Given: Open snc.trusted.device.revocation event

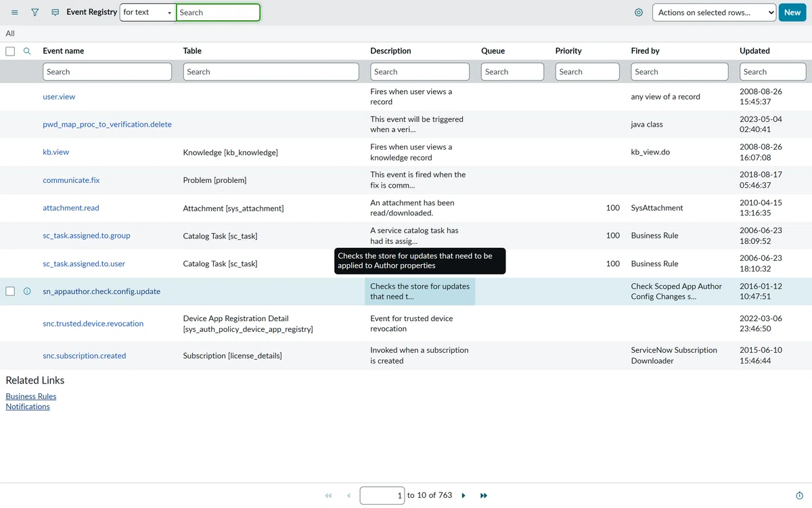Looking at the screenshot, I should point(93,324).
